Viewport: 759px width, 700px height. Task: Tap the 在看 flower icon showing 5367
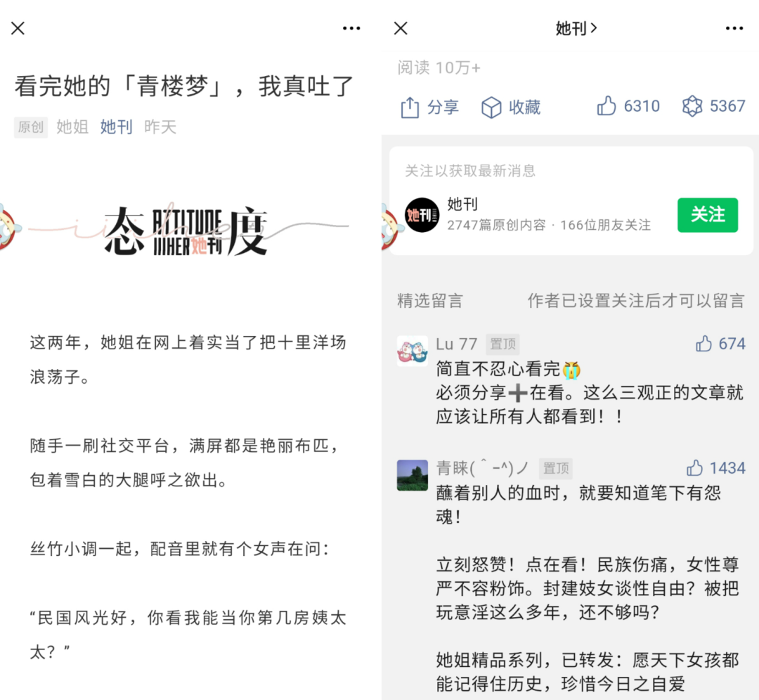pyautogui.click(x=692, y=105)
